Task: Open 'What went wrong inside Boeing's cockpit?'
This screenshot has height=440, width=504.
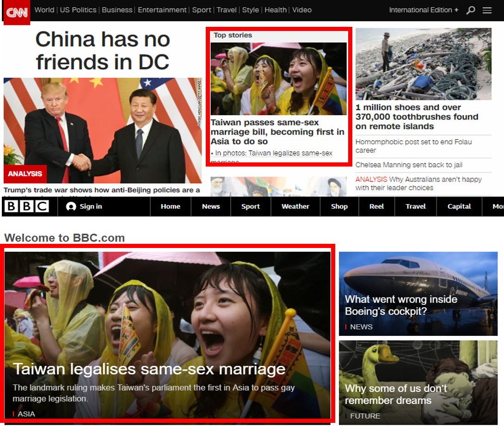Action: click(x=401, y=305)
